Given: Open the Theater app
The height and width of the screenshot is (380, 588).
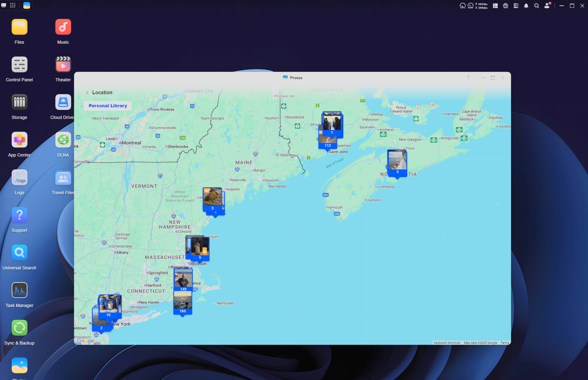Looking at the screenshot, I should (x=63, y=65).
